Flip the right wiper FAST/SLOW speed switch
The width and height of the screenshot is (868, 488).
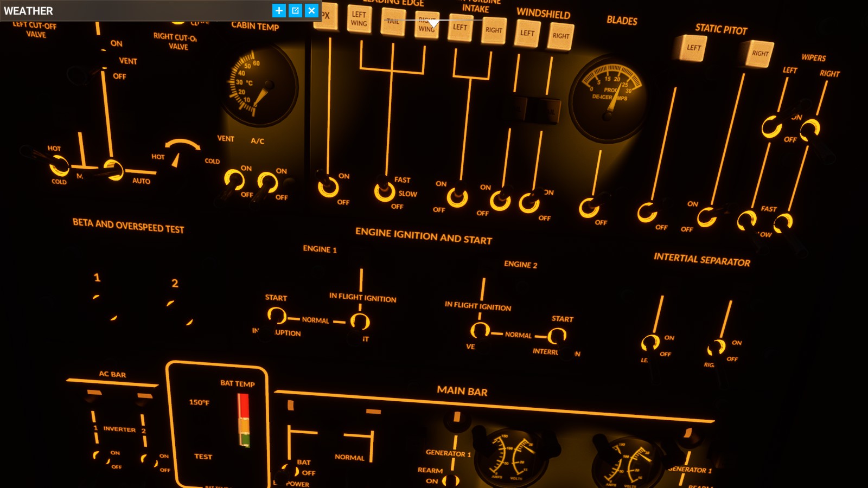pos(783,222)
